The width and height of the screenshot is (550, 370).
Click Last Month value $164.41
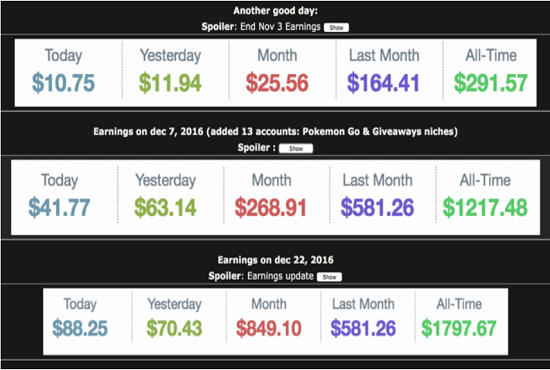click(x=383, y=83)
